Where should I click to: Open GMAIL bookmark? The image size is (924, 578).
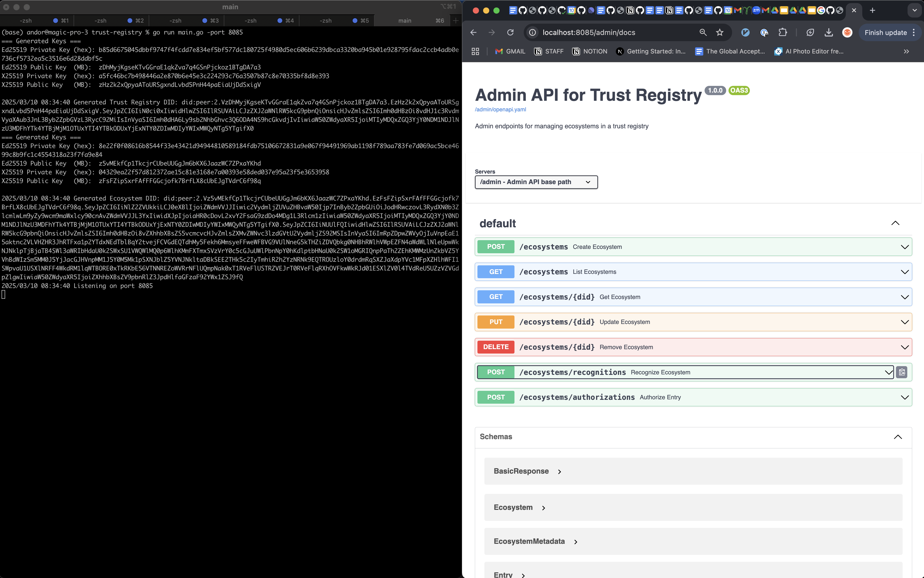pyautogui.click(x=510, y=51)
